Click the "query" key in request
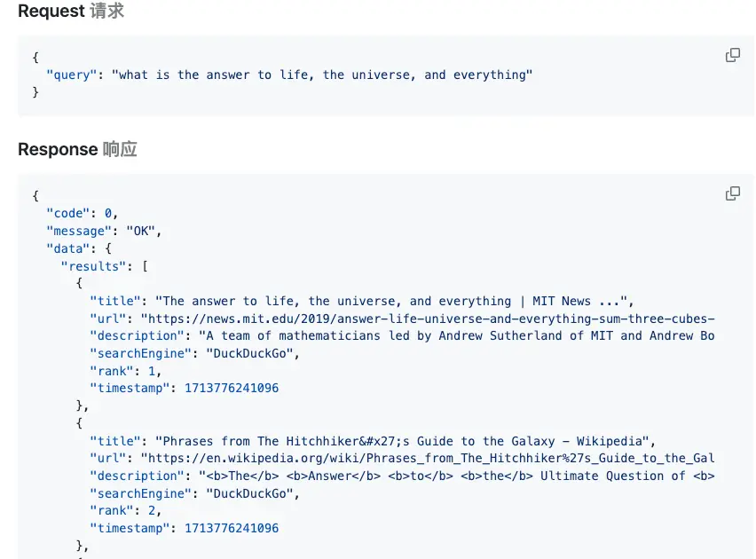The image size is (756, 559). [x=71, y=75]
